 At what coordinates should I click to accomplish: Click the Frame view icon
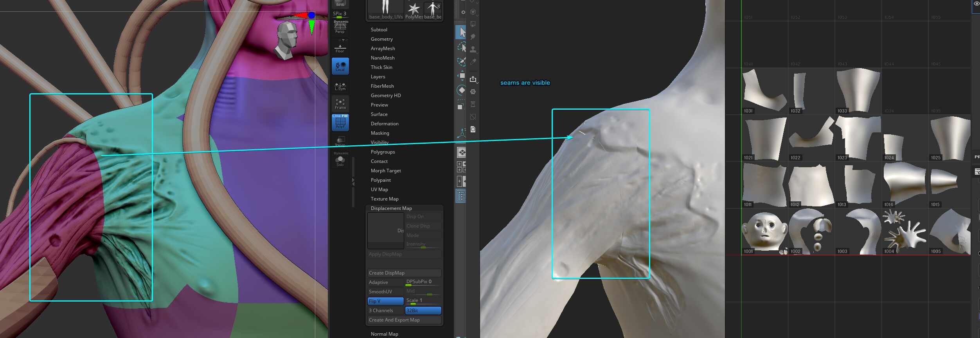[x=340, y=104]
